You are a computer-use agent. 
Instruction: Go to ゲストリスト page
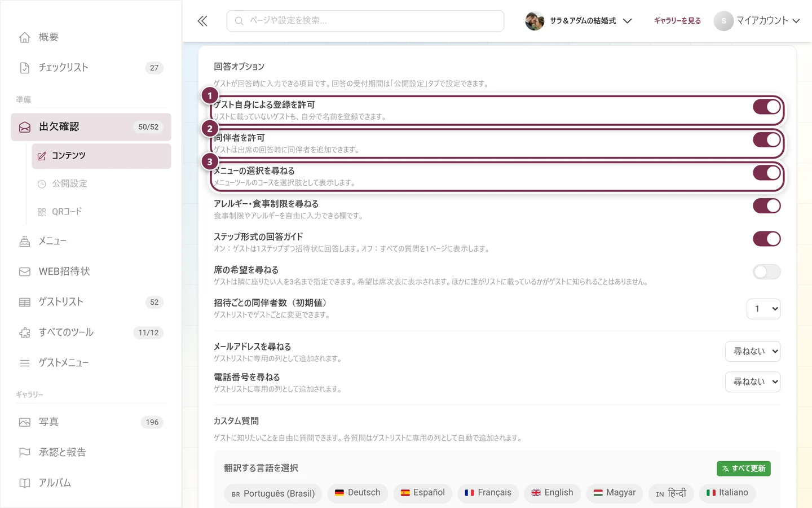[91, 302]
